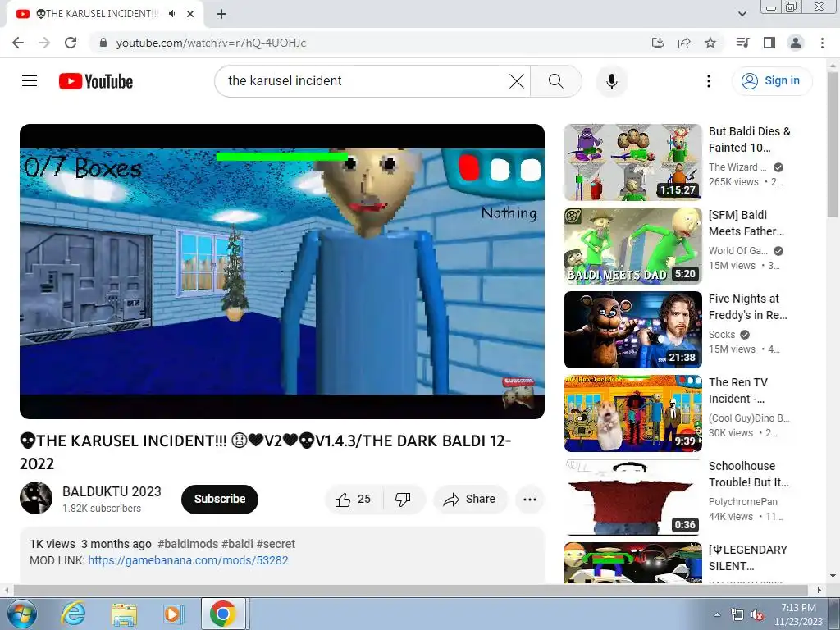Open Windows Media Player from taskbar
Screen dimensions: 840x630
coord(173,614)
